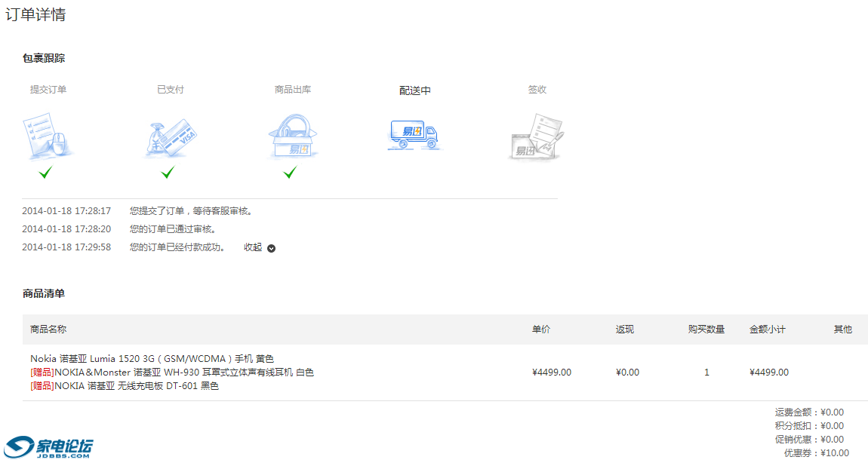This screenshot has width=868, height=463.
Task: Click the delivery truck icon
Action: [x=413, y=134]
